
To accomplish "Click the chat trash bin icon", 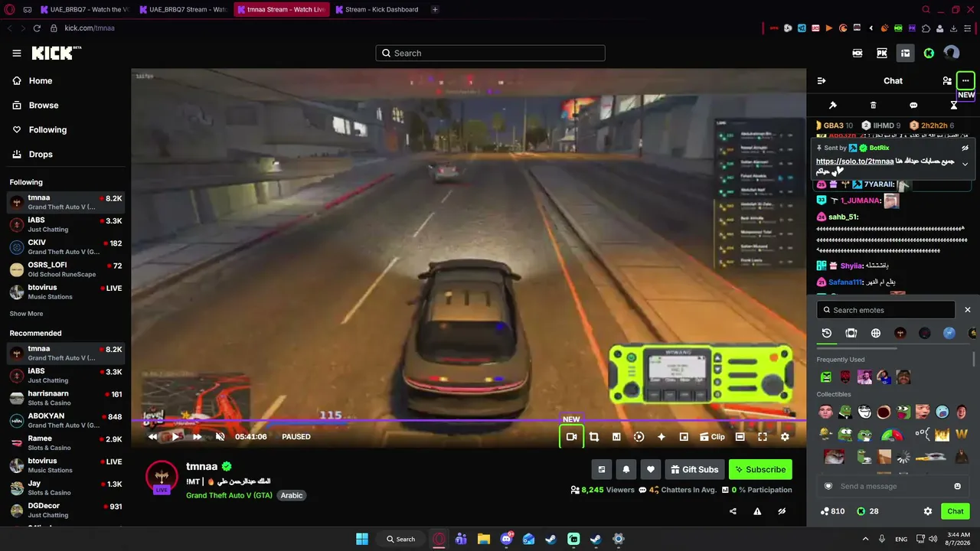I will (874, 105).
